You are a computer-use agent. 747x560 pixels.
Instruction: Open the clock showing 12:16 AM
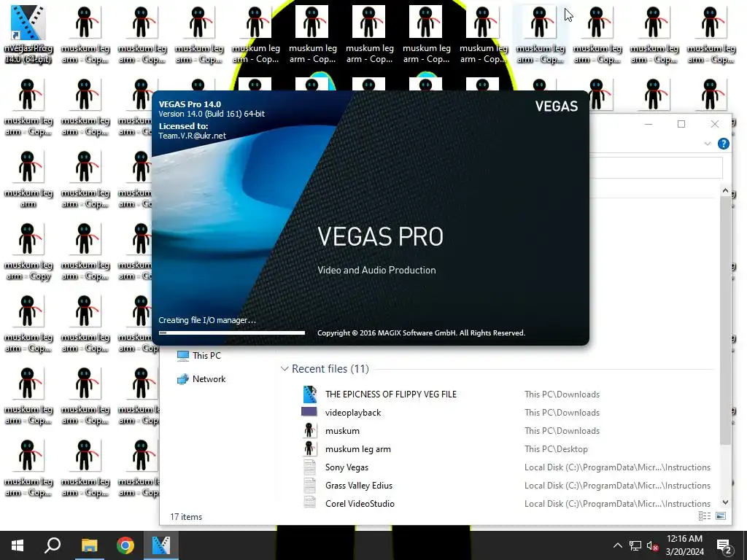pos(684,545)
